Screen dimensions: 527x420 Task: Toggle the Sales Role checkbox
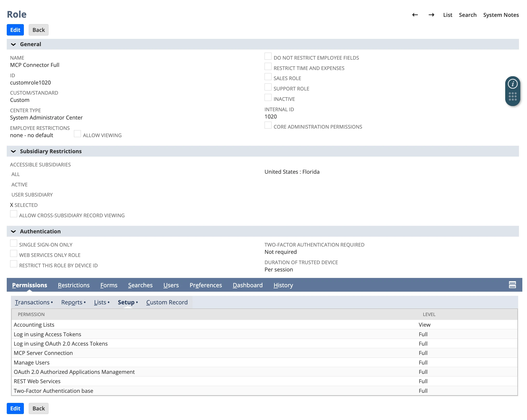click(x=268, y=77)
